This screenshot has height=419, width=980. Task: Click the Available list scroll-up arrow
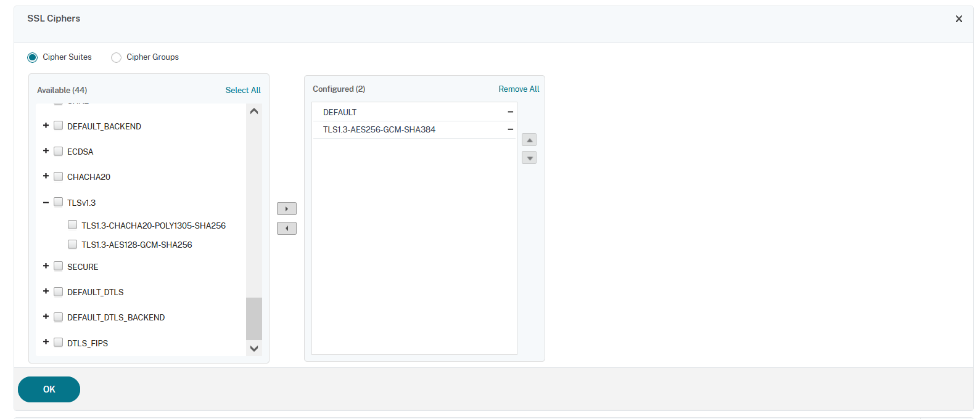(x=254, y=112)
